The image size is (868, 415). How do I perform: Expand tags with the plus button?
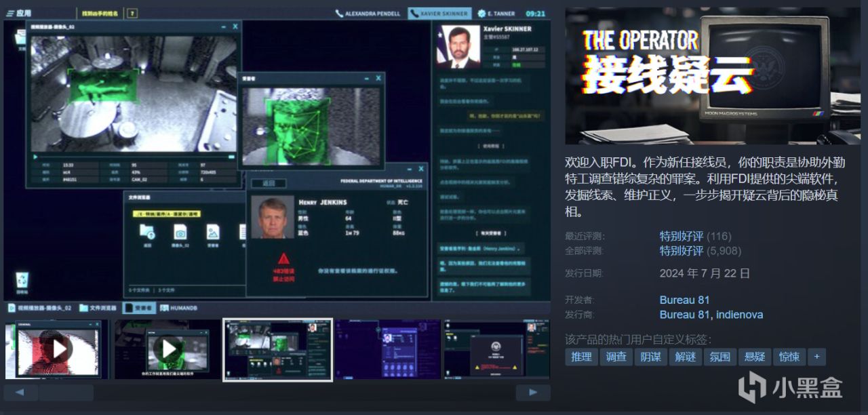pyautogui.click(x=817, y=357)
